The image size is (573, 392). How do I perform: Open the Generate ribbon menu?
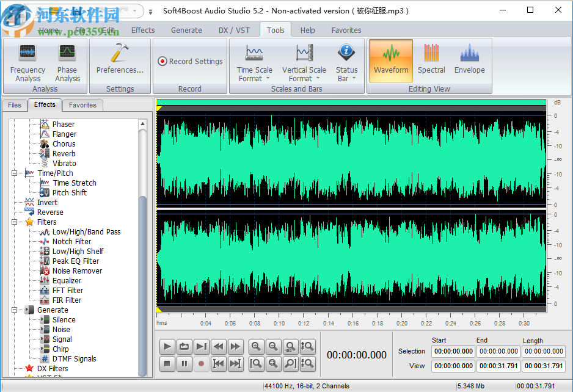tap(186, 30)
